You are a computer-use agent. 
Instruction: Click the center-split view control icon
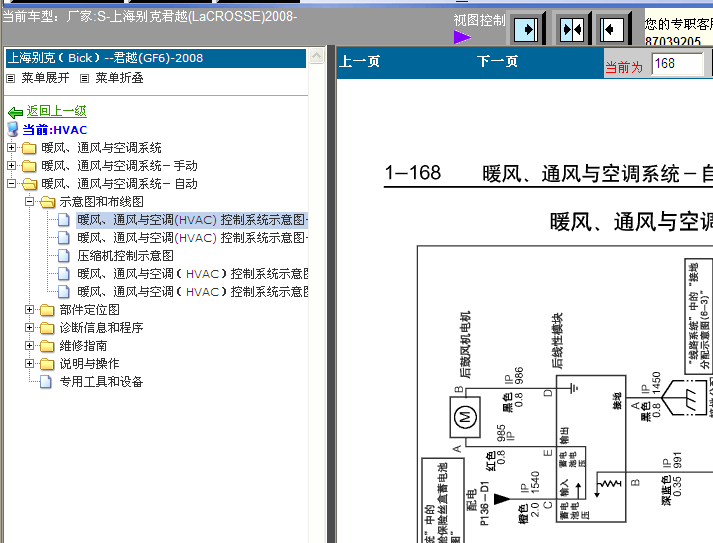[x=572, y=30]
